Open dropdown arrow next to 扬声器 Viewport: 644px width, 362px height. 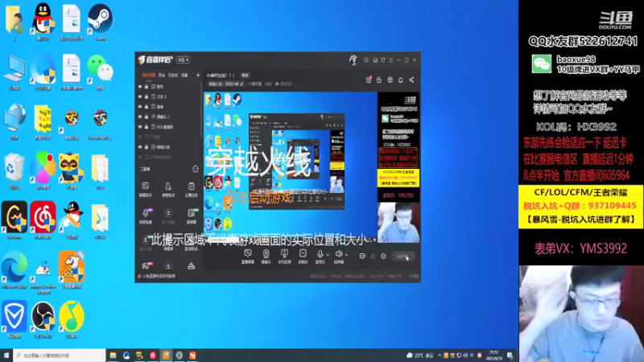pyautogui.click(x=347, y=255)
